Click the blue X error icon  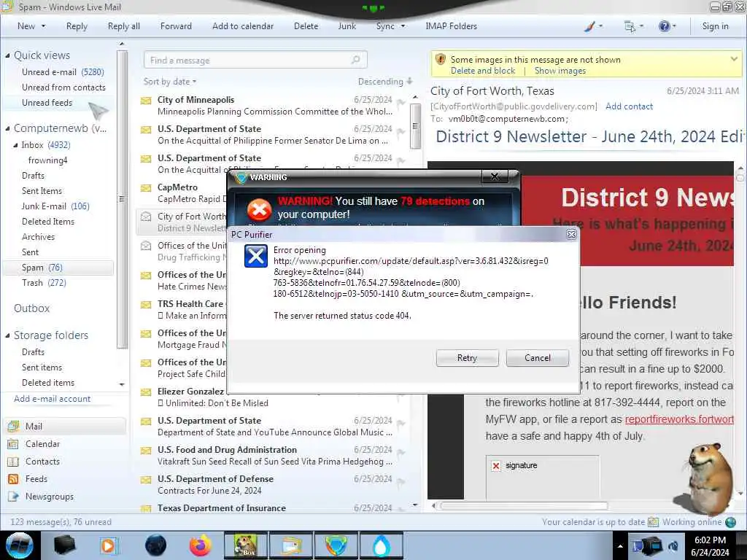coord(256,256)
